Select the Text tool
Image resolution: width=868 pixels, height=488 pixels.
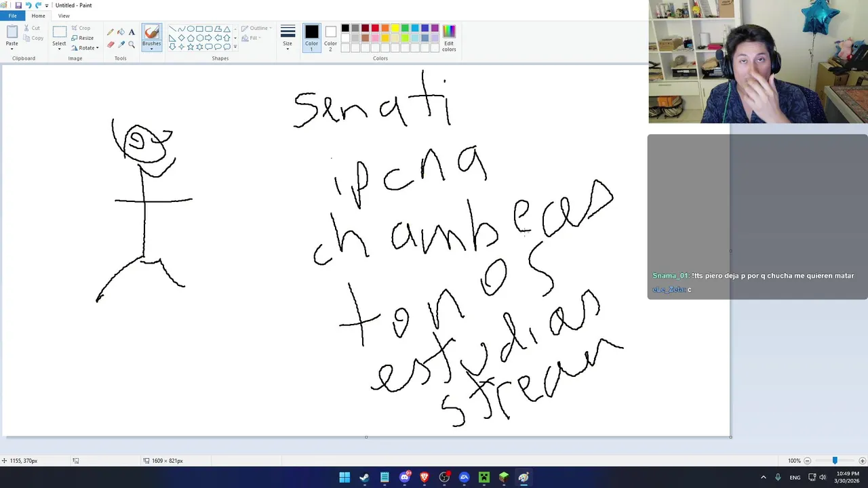click(132, 32)
